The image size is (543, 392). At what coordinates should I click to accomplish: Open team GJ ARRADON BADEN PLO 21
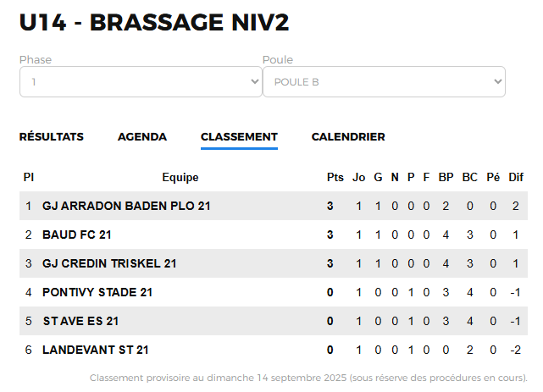(x=126, y=207)
